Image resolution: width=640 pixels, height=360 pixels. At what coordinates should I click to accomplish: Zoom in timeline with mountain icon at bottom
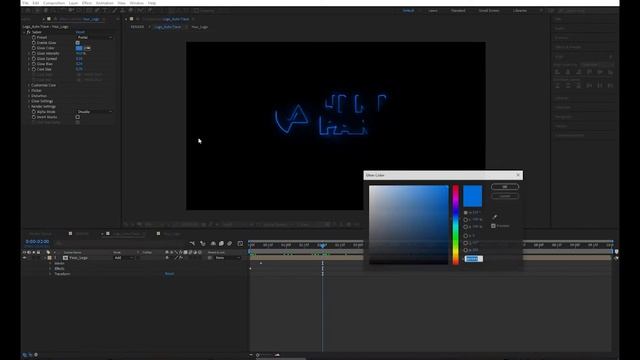tap(278, 355)
